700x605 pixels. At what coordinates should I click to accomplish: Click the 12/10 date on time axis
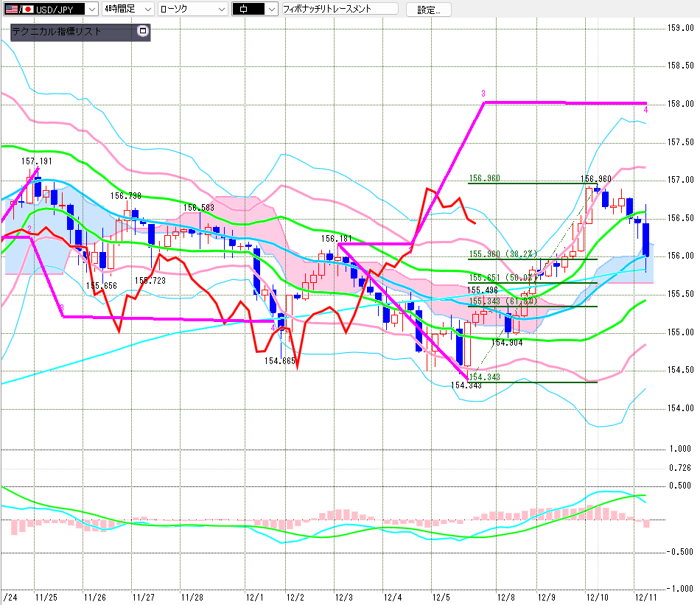[x=596, y=597]
